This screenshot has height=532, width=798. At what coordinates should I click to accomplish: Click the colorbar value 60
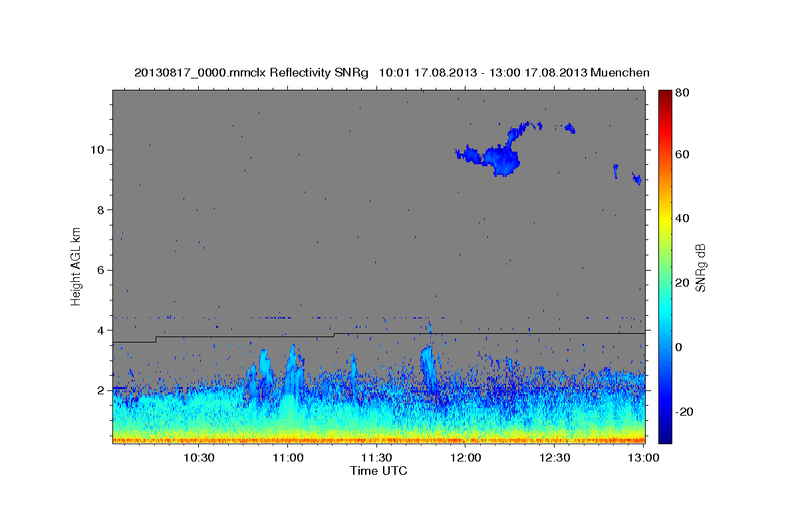(x=682, y=154)
